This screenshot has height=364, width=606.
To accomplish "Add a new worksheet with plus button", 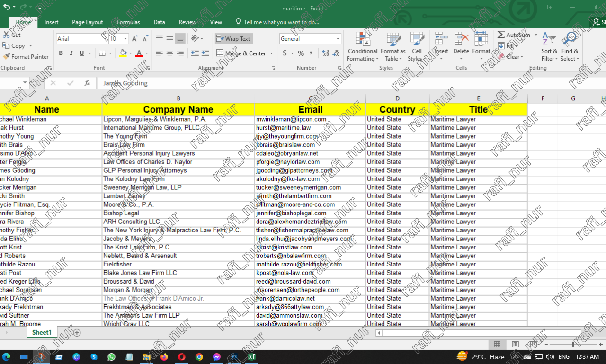I will point(76,333).
